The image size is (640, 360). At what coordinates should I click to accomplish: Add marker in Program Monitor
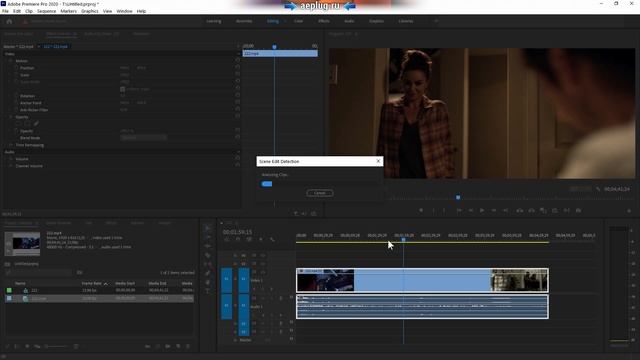click(x=421, y=211)
